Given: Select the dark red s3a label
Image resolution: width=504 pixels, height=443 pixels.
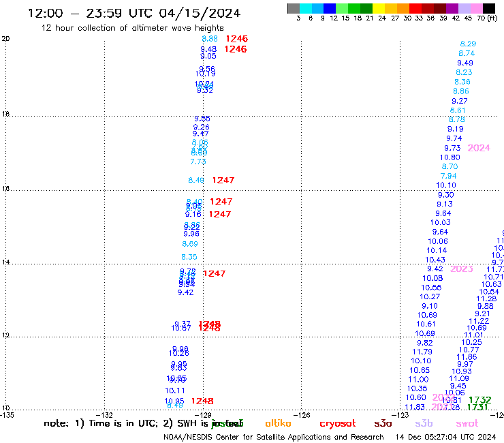Looking at the screenshot, I should 383,424.
